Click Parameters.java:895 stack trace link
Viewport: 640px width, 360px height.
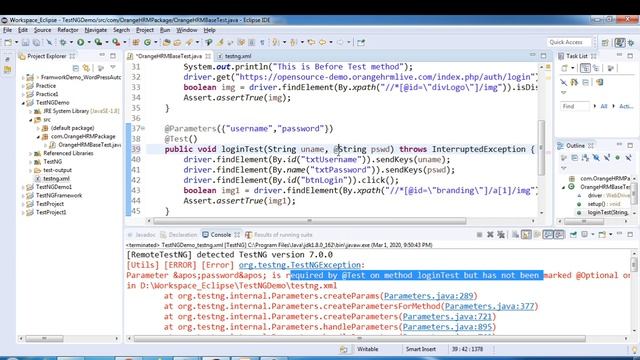447,327
